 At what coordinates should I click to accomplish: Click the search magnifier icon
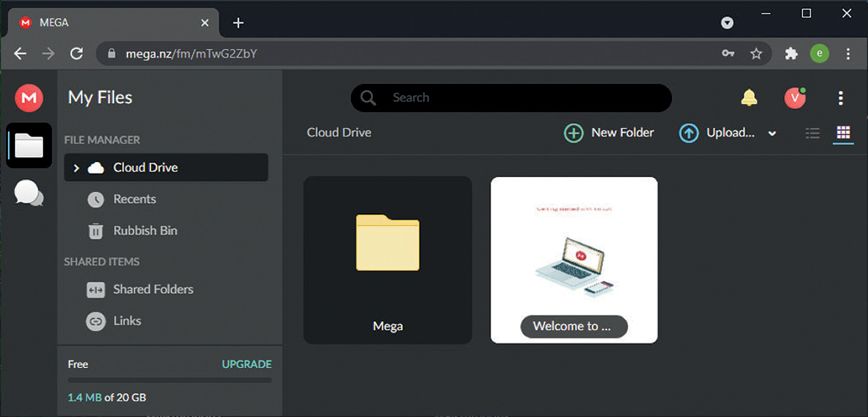pyautogui.click(x=368, y=98)
